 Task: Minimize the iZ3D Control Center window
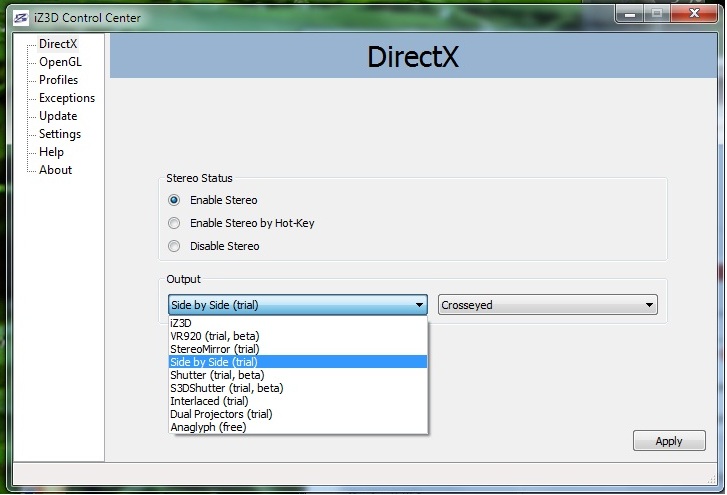630,14
